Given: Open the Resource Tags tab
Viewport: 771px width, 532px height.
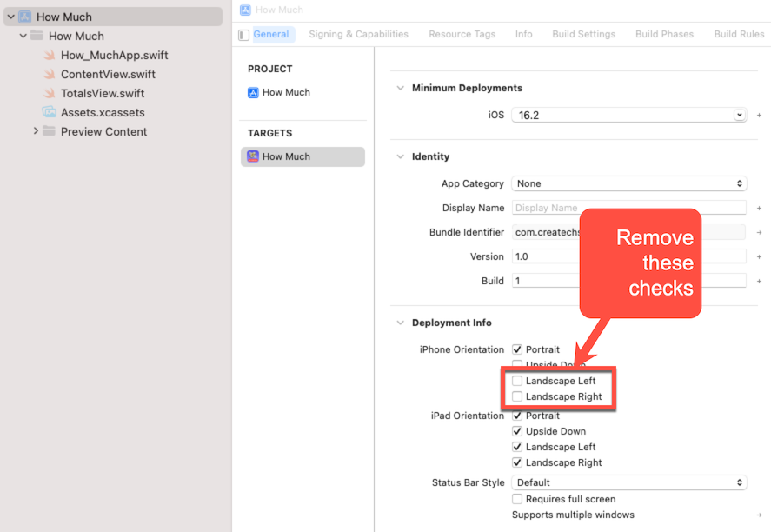Looking at the screenshot, I should [462, 35].
